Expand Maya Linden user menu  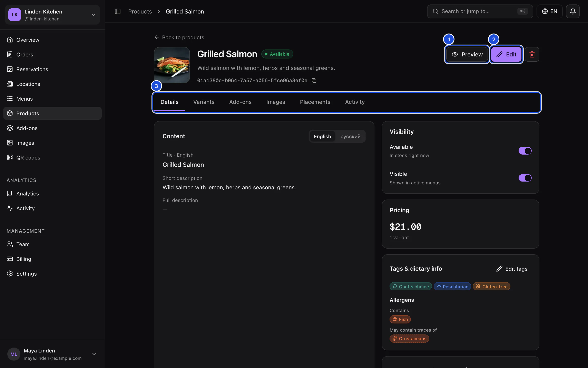[x=52, y=354]
